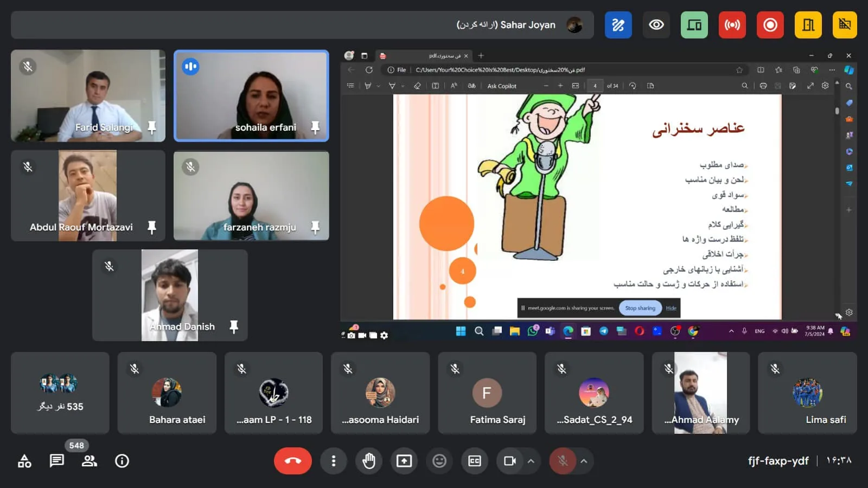The image size is (868, 488).
Task: Toggle closed captions CC button
Action: tap(475, 461)
